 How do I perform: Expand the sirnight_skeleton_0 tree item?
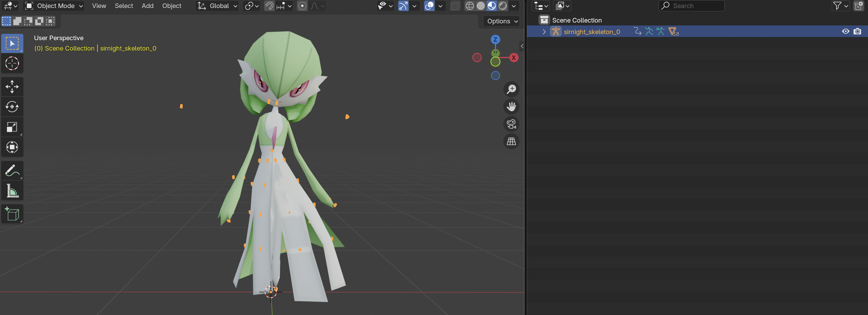(544, 32)
